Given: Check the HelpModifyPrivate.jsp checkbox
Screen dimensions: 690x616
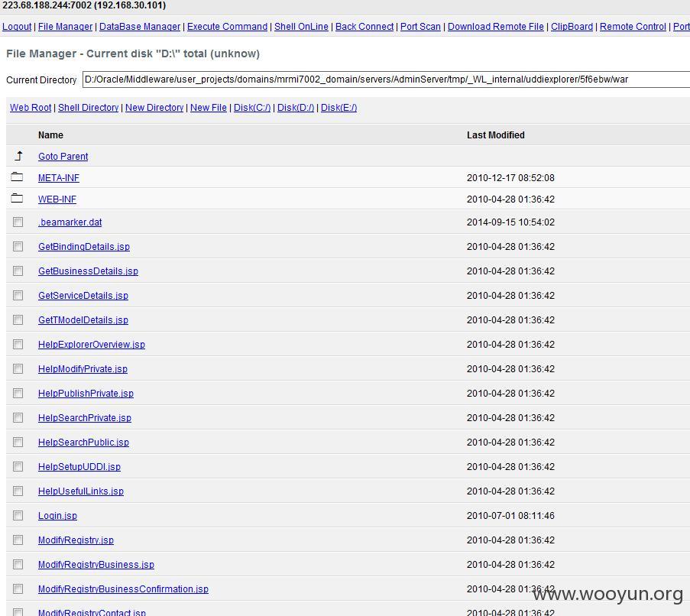Looking at the screenshot, I should tap(18, 368).
